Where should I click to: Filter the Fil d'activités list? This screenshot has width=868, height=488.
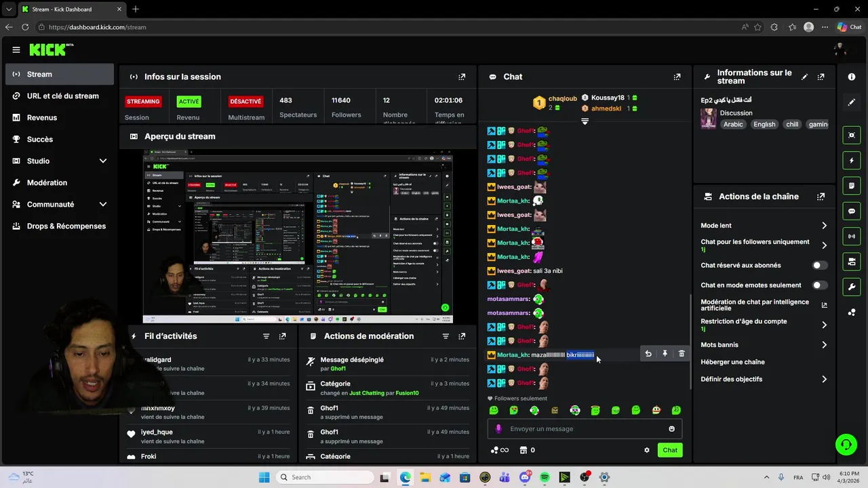pos(266,336)
